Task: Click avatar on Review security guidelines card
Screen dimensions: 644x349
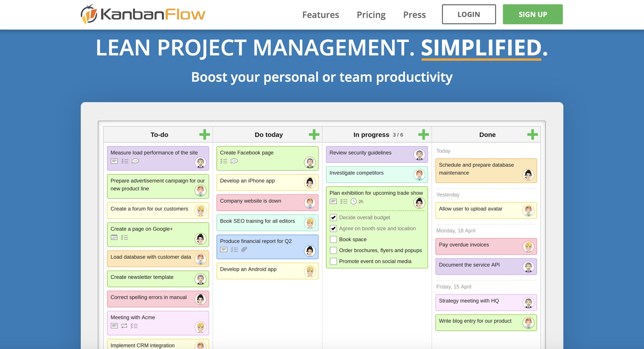Action: (x=419, y=155)
